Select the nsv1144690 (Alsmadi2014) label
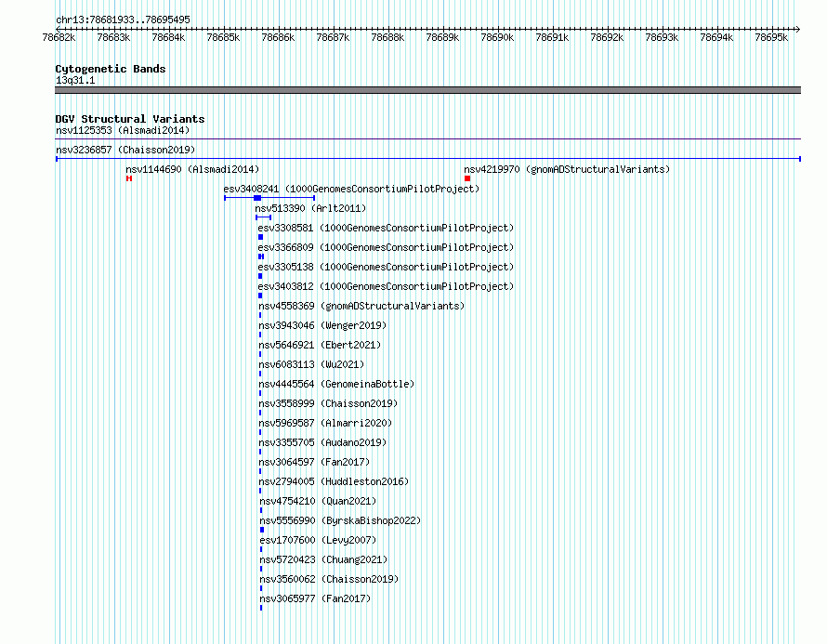 coord(192,169)
